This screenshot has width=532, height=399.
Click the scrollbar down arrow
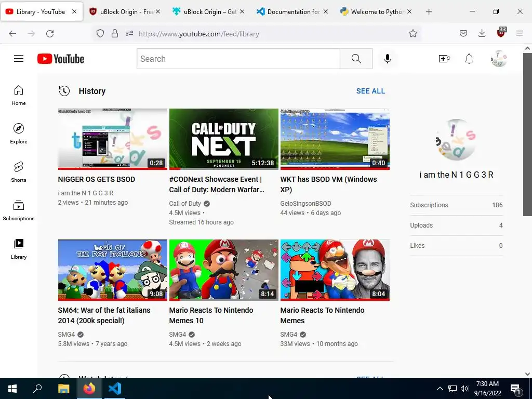click(x=527, y=374)
